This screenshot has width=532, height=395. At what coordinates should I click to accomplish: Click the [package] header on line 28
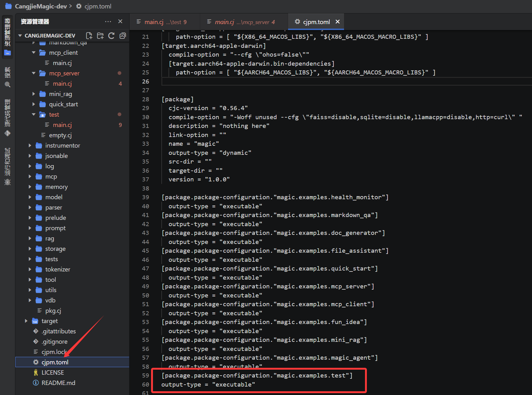pos(177,99)
